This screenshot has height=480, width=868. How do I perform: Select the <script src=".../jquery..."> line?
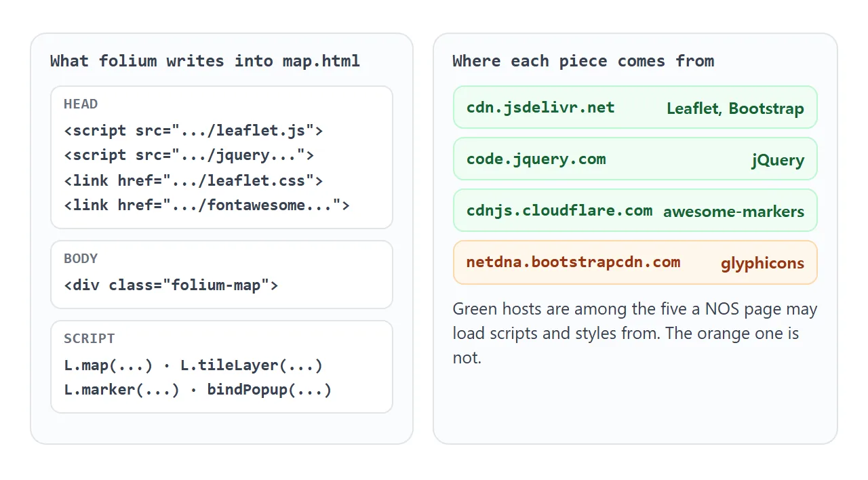[x=189, y=155]
